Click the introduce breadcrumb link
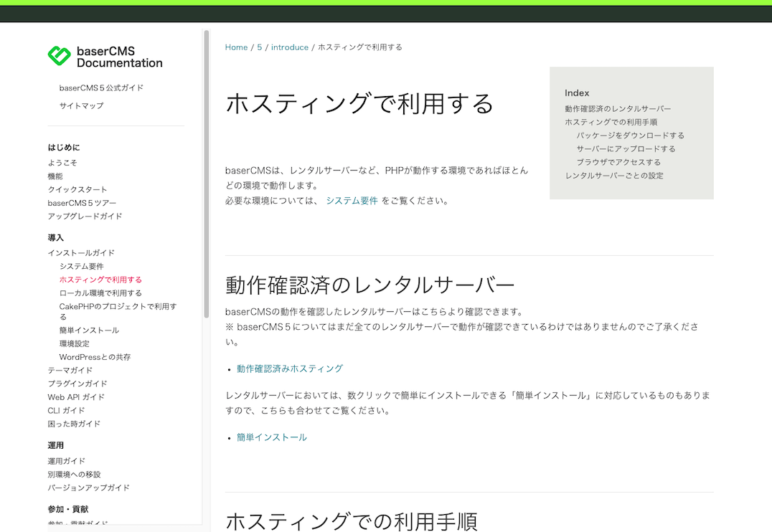772x532 pixels. click(290, 47)
